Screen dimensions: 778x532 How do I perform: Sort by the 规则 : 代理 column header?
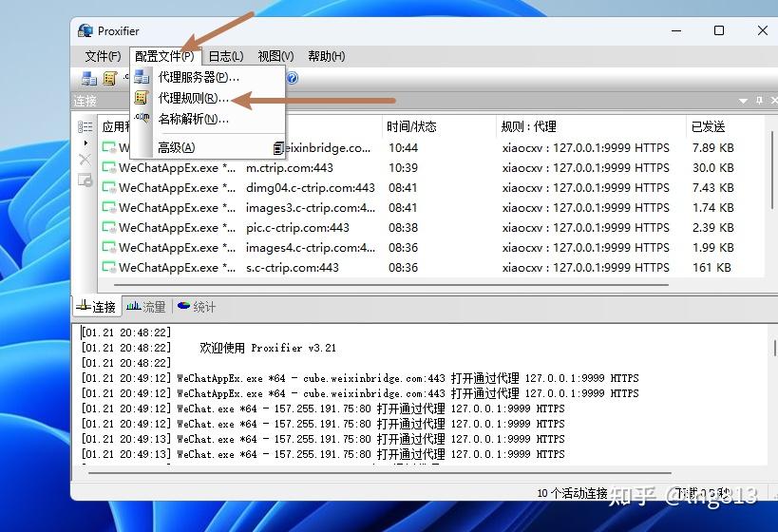click(591, 126)
